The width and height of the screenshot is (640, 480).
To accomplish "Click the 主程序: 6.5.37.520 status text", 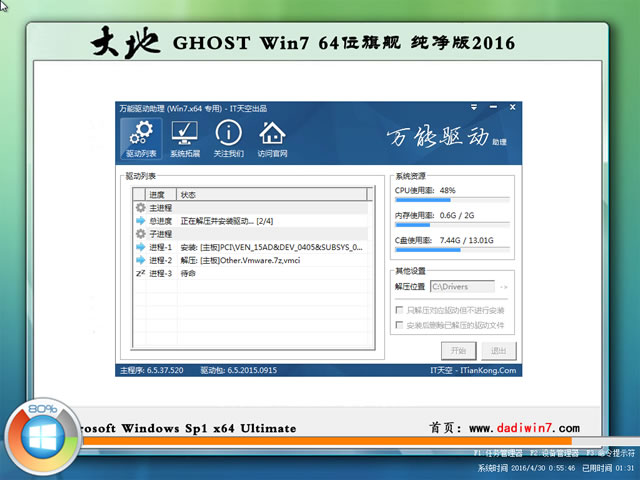I will pyautogui.click(x=151, y=370).
